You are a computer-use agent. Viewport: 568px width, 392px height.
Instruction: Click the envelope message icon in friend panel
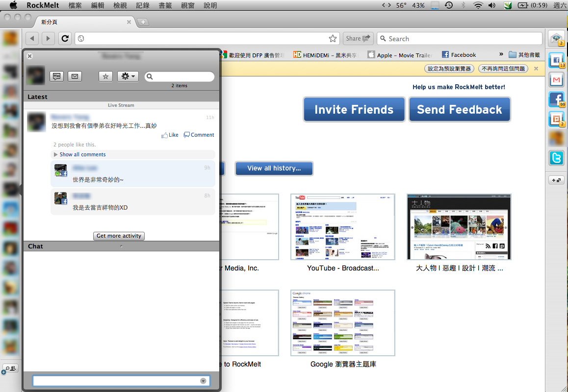pyautogui.click(x=75, y=76)
